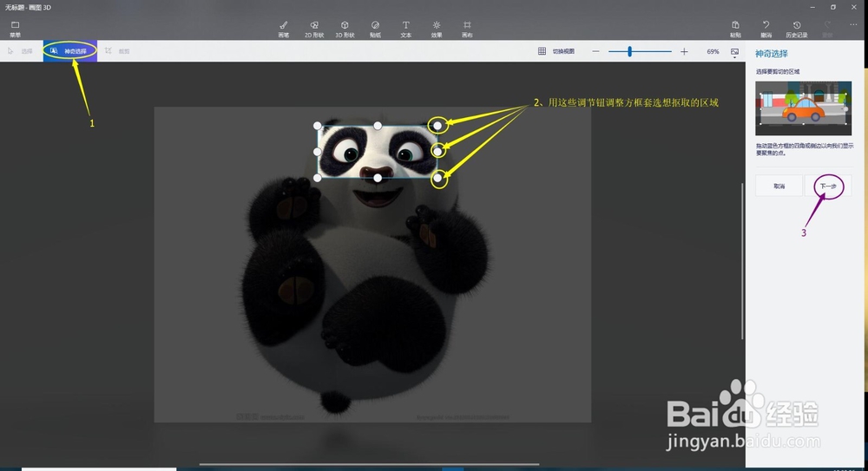The image size is (868, 471).
Task: Click the 取消 cancel button
Action: click(x=779, y=186)
